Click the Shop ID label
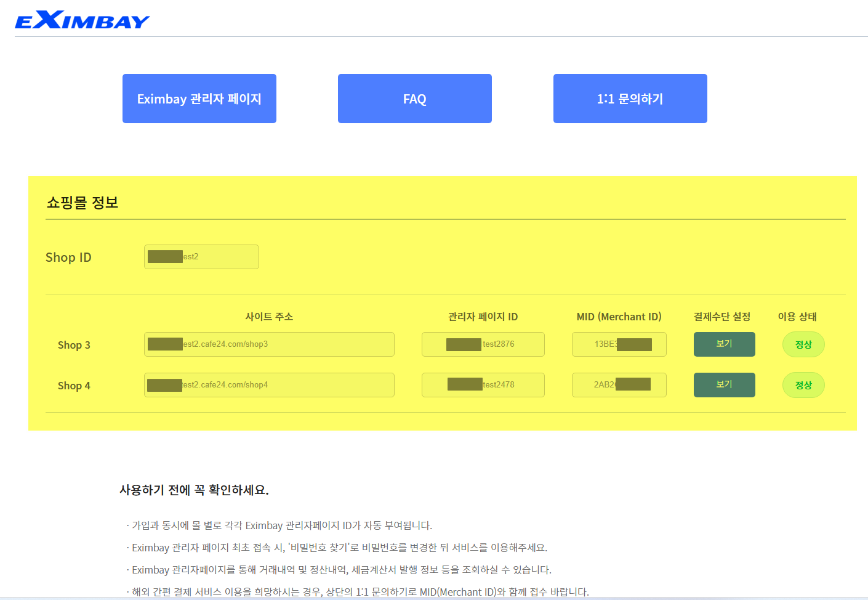The image size is (868, 600). [68, 257]
